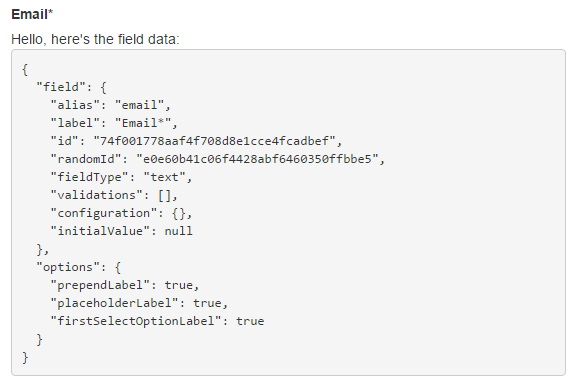Click the "alias": "email" line

click(x=111, y=105)
